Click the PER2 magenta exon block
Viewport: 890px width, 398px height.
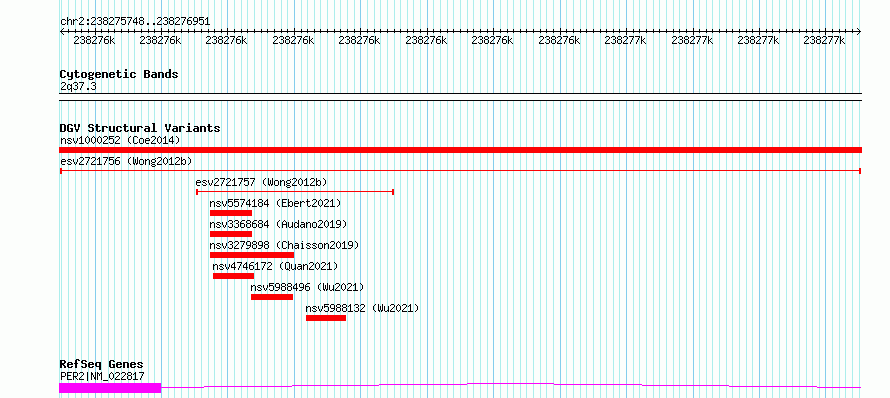(x=110, y=388)
